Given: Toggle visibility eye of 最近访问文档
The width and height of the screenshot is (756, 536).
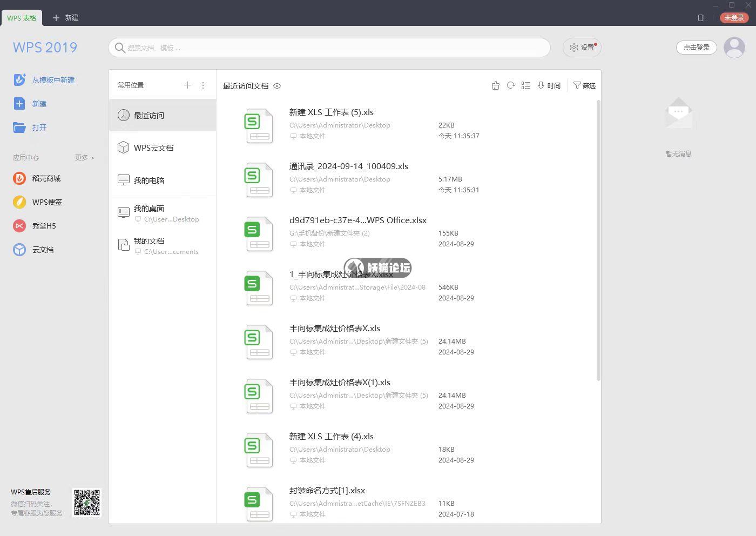Looking at the screenshot, I should tap(277, 86).
